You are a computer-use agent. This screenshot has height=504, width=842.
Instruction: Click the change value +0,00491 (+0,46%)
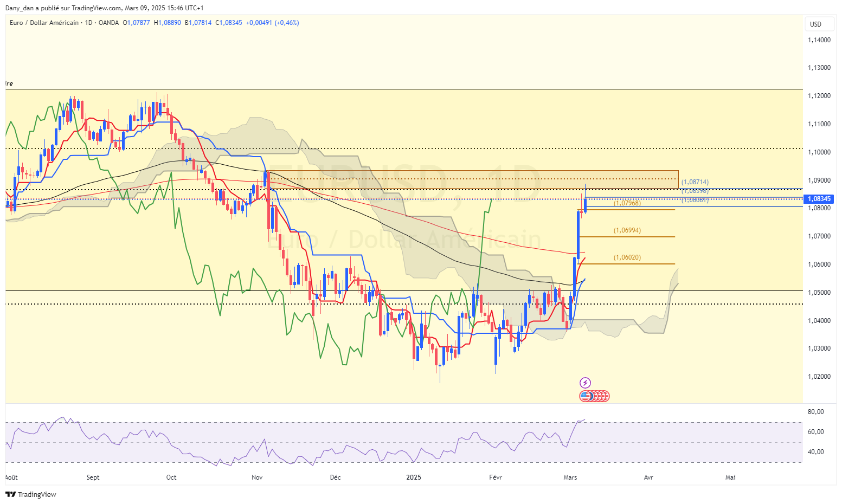[x=273, y=23]
